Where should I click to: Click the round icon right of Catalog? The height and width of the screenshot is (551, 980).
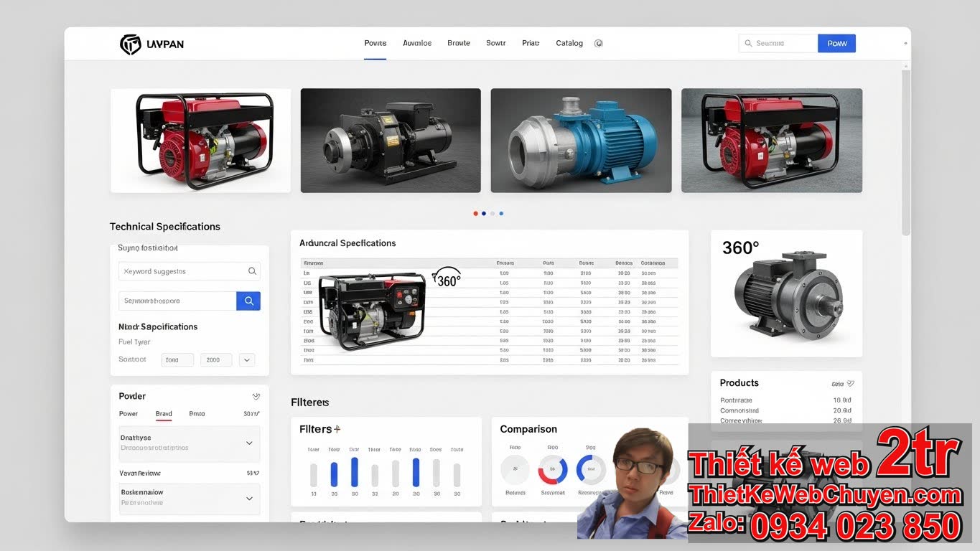(599, 43)
